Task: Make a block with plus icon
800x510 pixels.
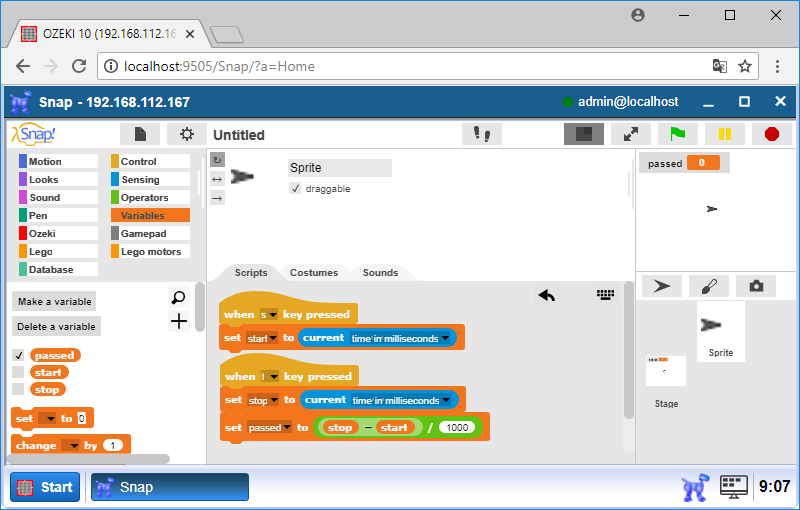Action: click(x=179, y=321)
